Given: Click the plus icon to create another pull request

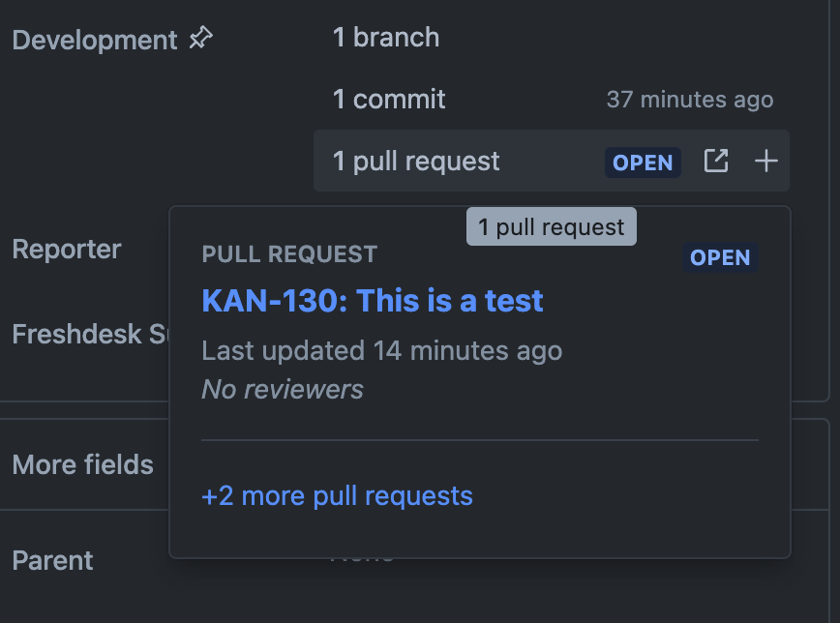Looking at the screenshot, I should pos(765,162).
